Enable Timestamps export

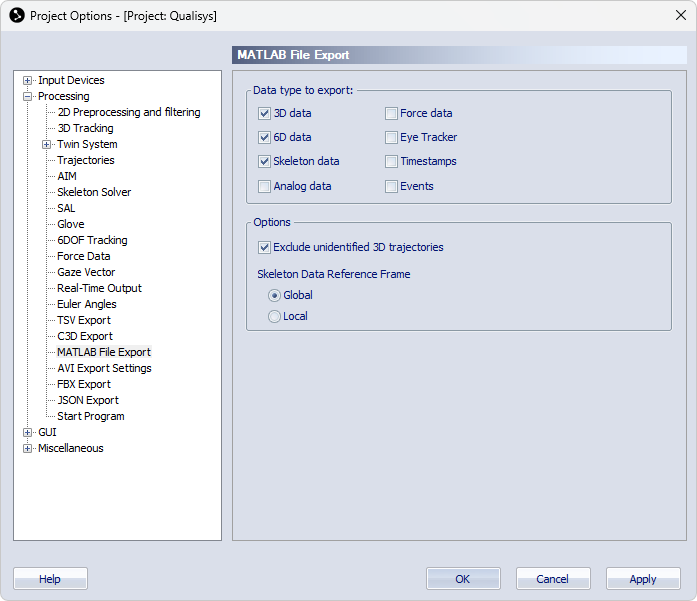coord(391,161)
